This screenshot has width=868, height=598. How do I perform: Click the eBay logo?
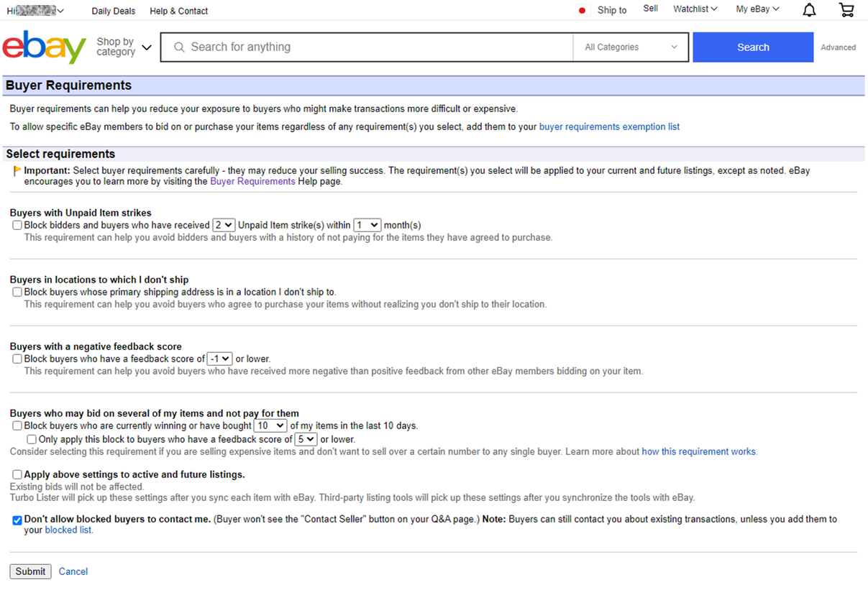[45, 47]
